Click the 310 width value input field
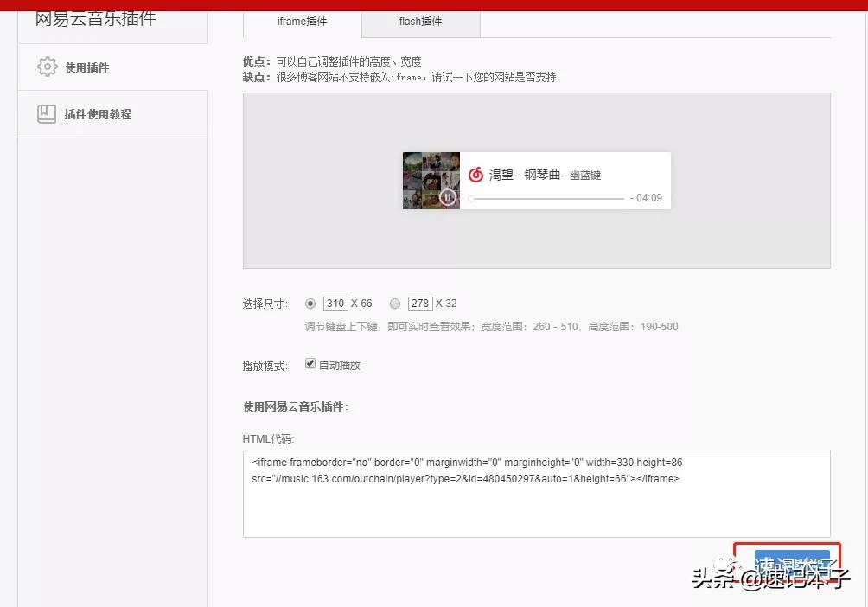The width and height of the screenshot is (868, 607). tap(335, 303)
